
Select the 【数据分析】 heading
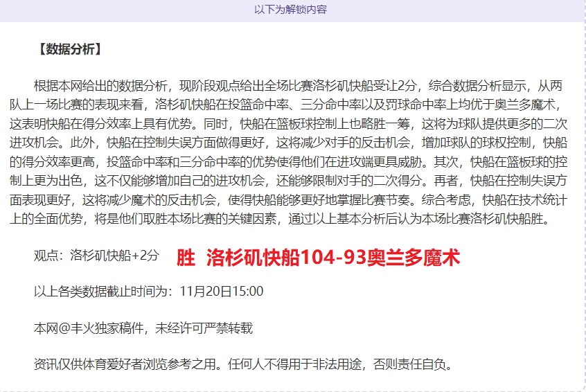(70, 49)
